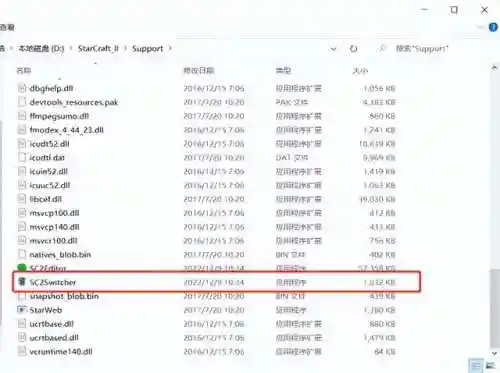The height and width of the screenshot is (373, 500).
Task: Open the blue help icon
Action: coord(493,27)
